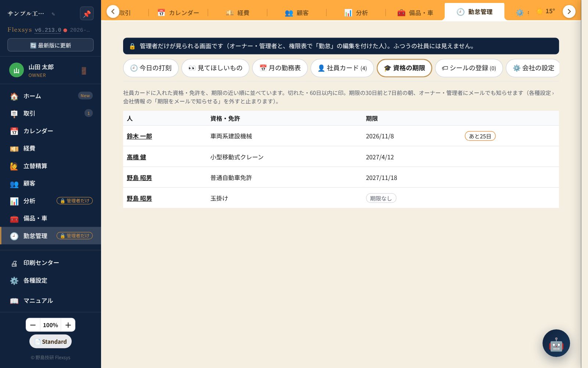
Task: Click the 15° weather indicator
Action: (546, 11)
